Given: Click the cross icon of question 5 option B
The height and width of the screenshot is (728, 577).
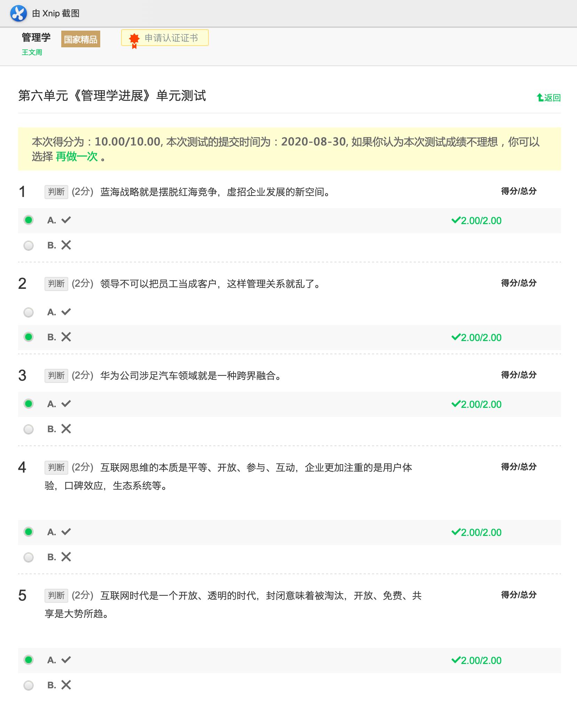Looking at the screenshot, I should [66, 685].
